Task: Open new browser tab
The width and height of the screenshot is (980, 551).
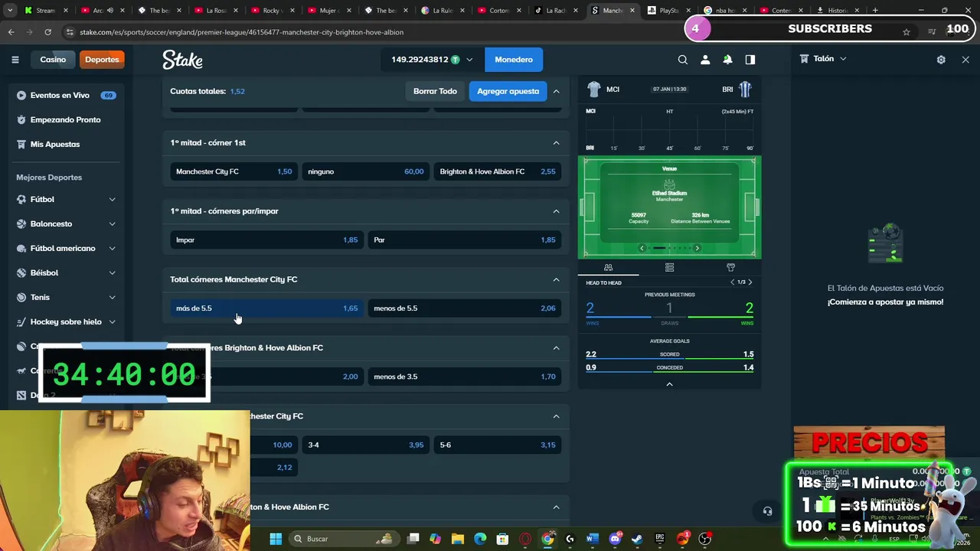Action: click(875, 11)
